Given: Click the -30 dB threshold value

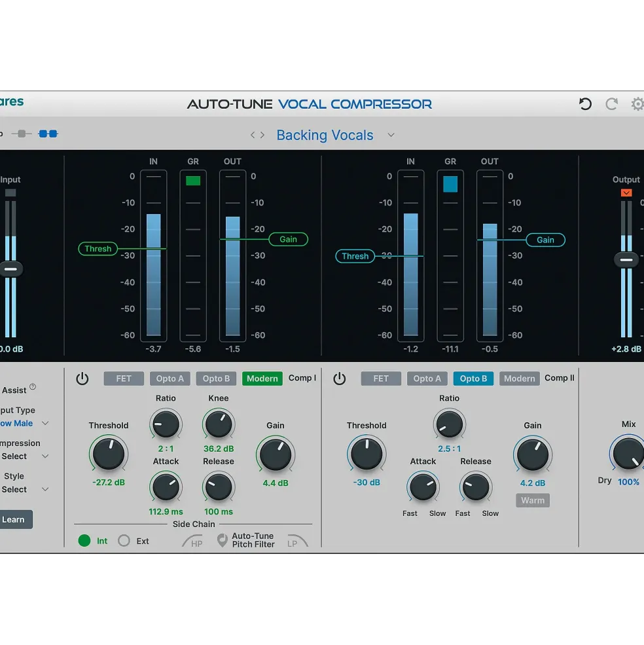Looking at the screenshot, I should [x=367, y=483].
